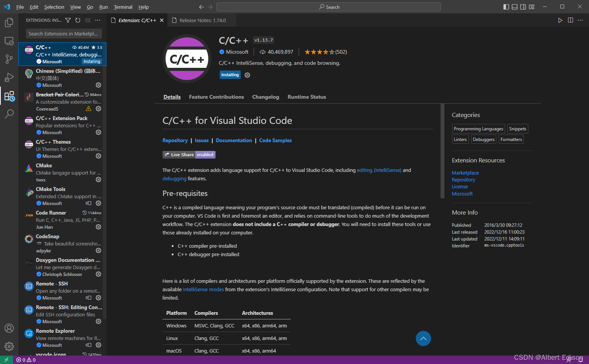Open the Search view magnifier icon
Screen dimensions: 589x364
coord(9,114)
